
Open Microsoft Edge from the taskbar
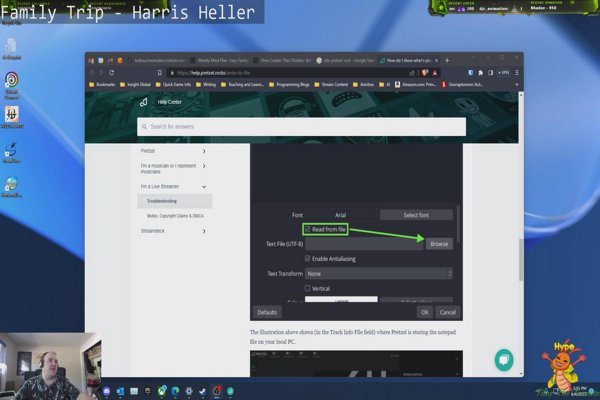pyautogui.click(x=175, y=391)
